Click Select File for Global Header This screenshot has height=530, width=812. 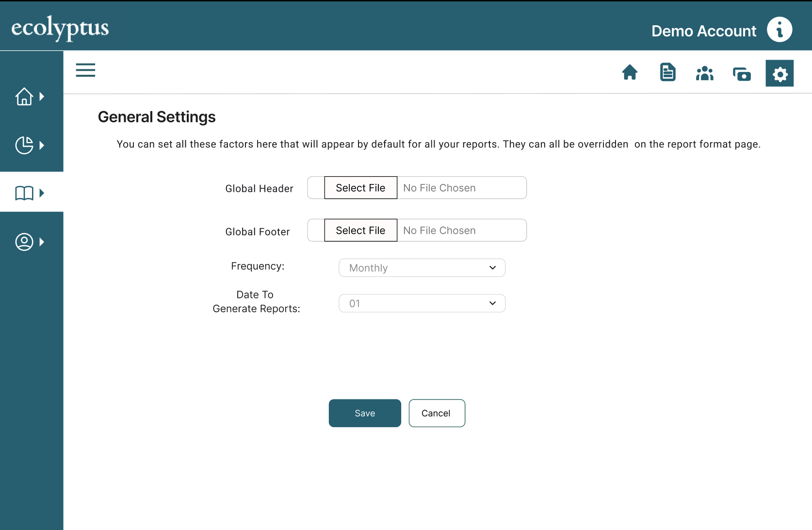pos(360,188)
